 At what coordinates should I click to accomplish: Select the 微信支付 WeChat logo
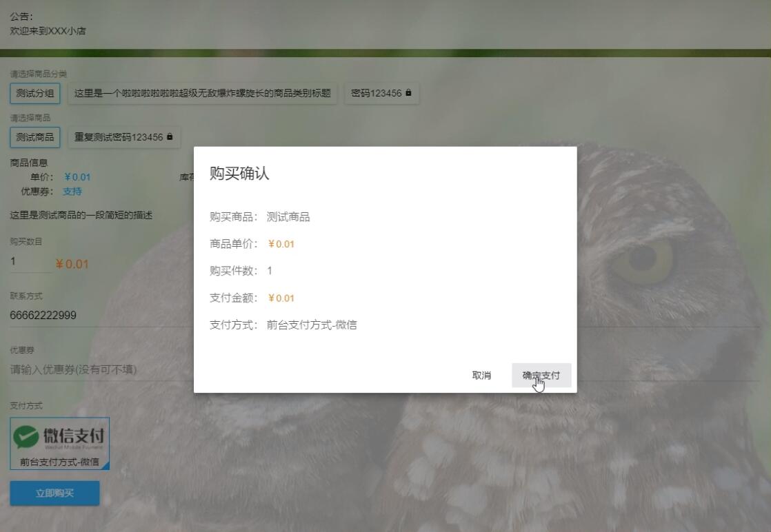tap(59, 436)
